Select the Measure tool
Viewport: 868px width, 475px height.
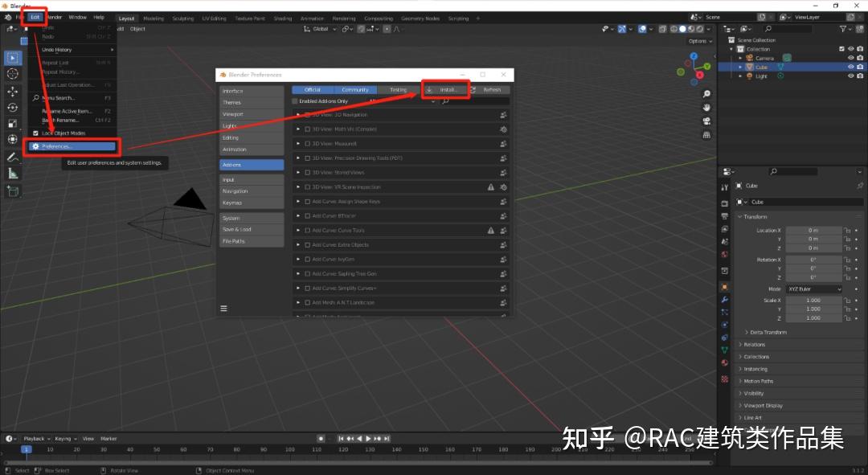[13, 174]
